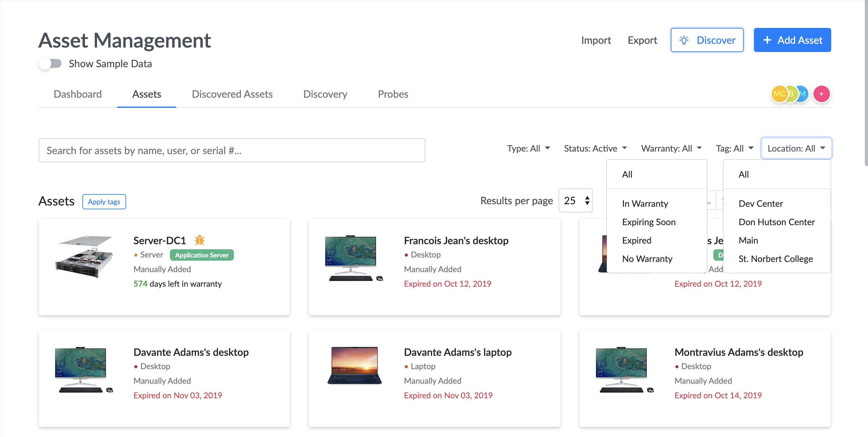Open the Probes tab

(393, 94)
